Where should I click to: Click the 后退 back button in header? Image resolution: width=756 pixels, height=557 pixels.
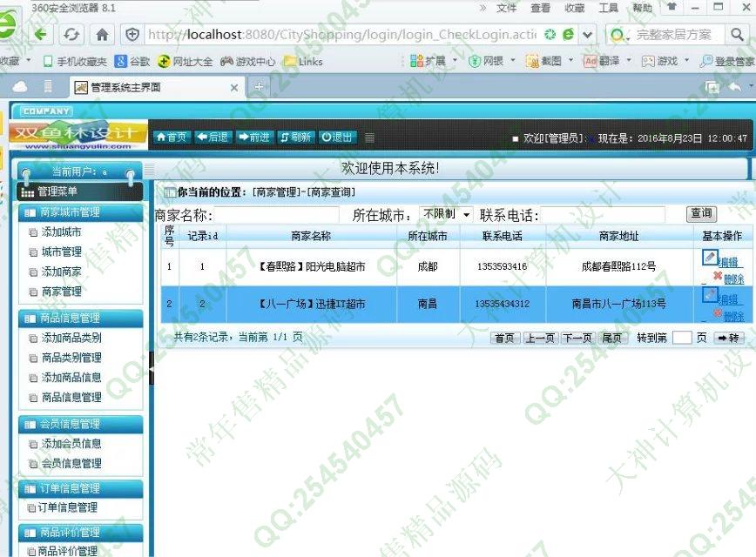213,137
